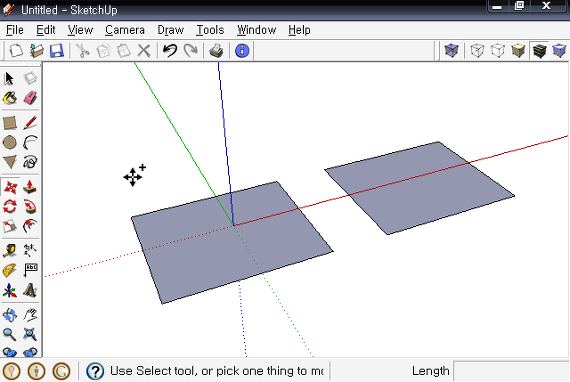570x382 pixels.
Task: Click the Cut scissors icon
Action: [83, 51]
